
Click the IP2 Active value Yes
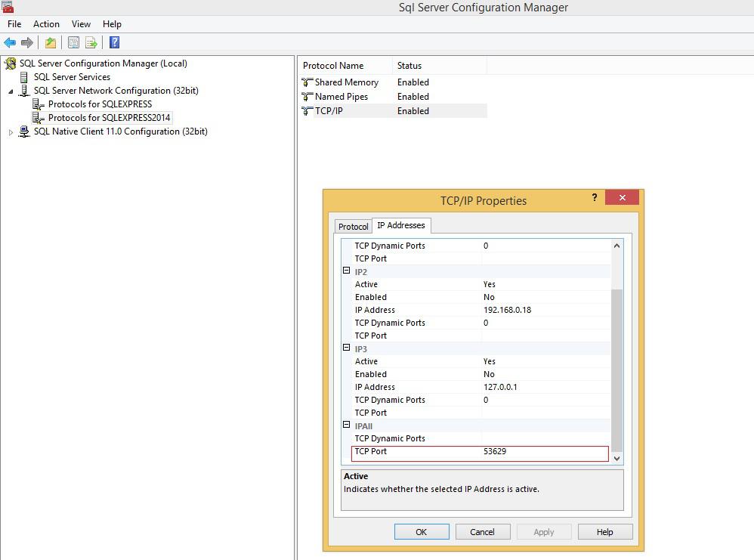[490, 284]
